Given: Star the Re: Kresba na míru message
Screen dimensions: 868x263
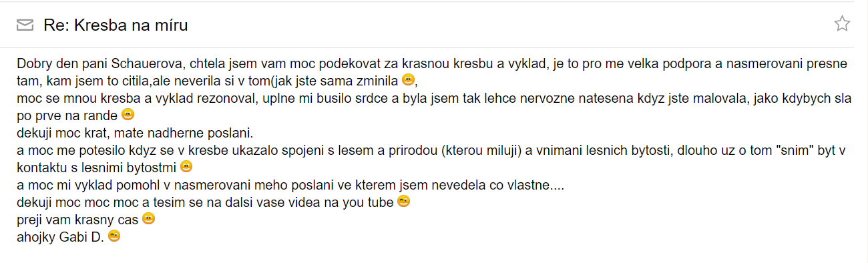Looking at the screenshot, I should coord(842,24).
